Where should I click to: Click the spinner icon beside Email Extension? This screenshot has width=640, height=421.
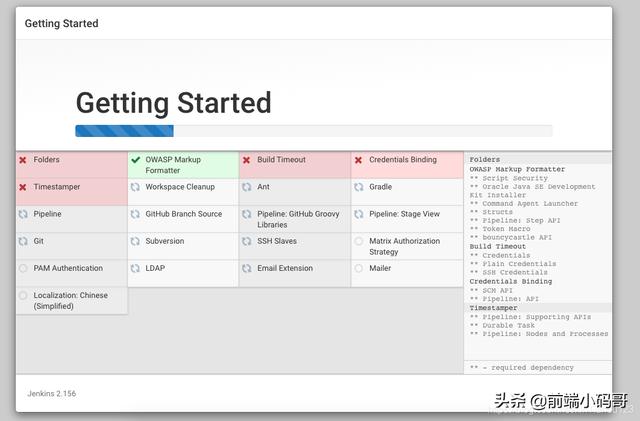(x=247, y=268)
